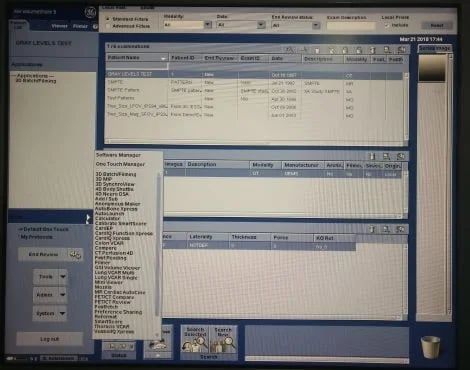The image size is (470, 370).
Task: Click the Reset filters button
Action: (x=437, y=25)
